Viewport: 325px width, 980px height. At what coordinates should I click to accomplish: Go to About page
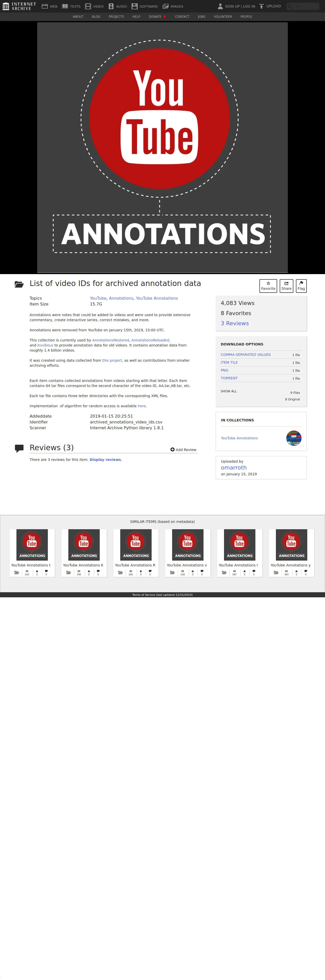click(78, 17)
